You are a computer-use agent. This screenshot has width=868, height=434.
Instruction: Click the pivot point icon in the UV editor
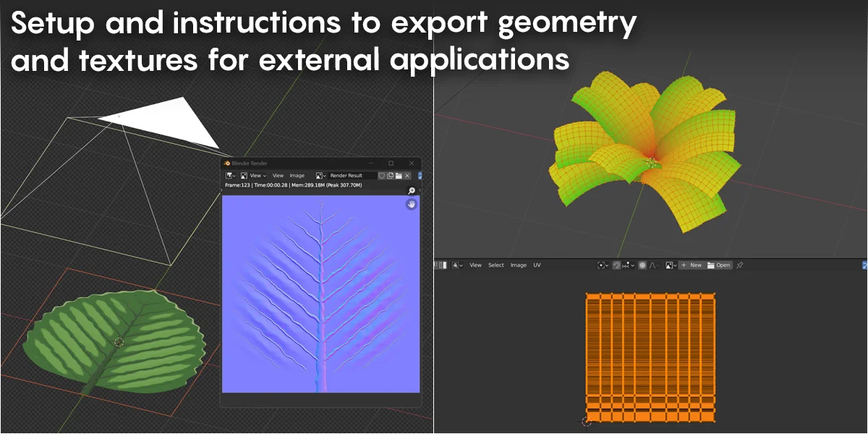602,265
